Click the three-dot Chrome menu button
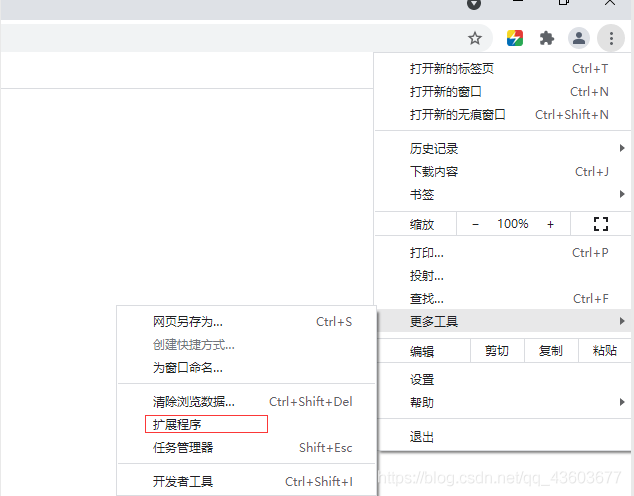 coord(611,38)
